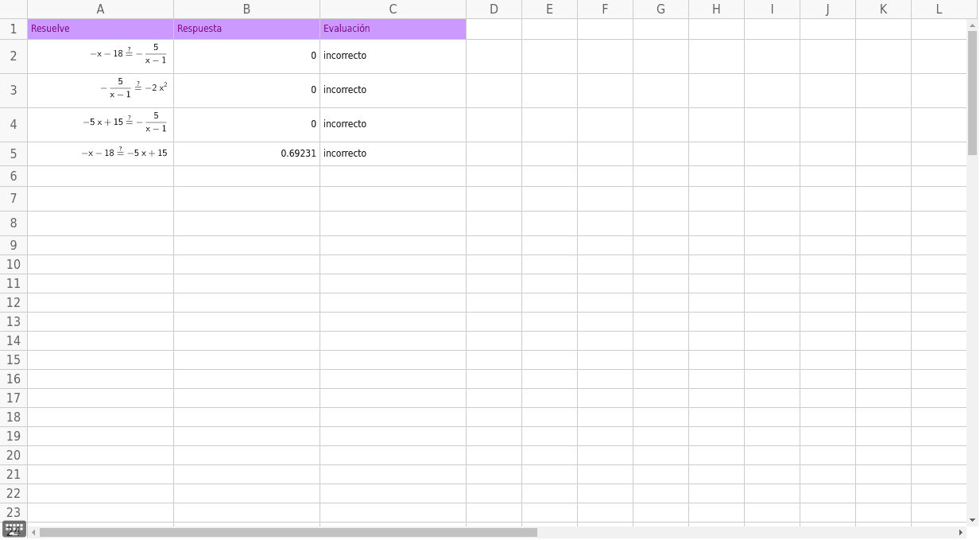Select row 22 header
The image size is (980, 540).
(x=14, y=493)
